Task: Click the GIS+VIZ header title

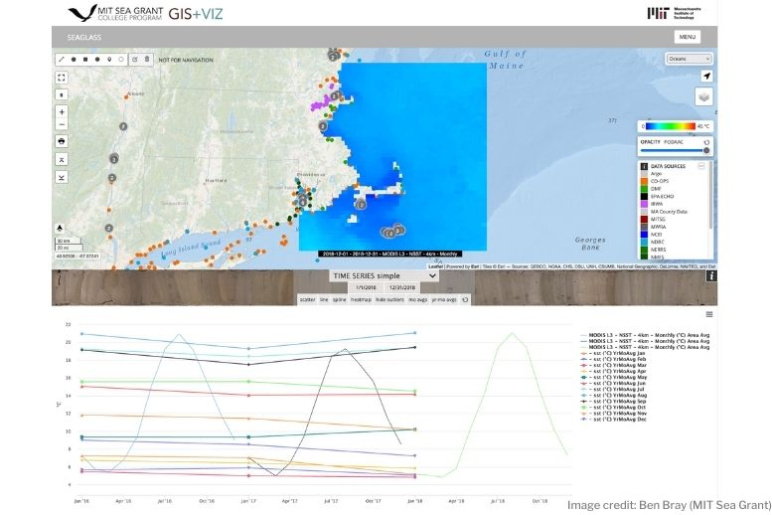Action: coord(195,14)
